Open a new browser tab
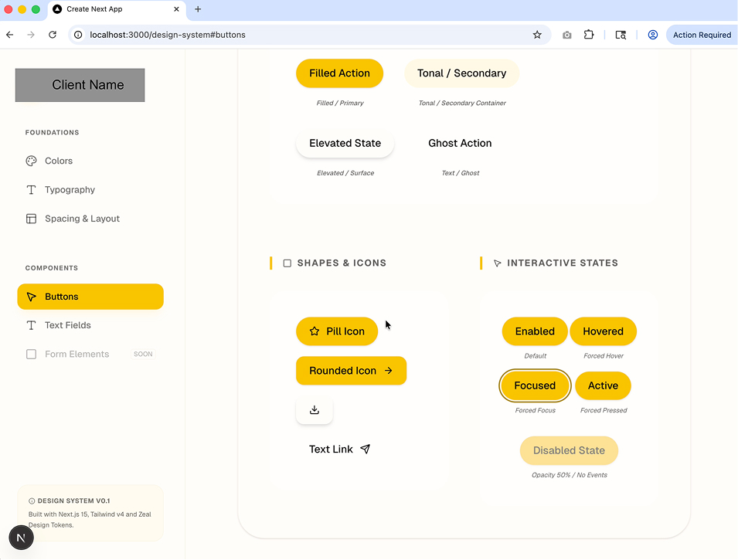Screen dimensions: 738x560 tap(198, 9)
